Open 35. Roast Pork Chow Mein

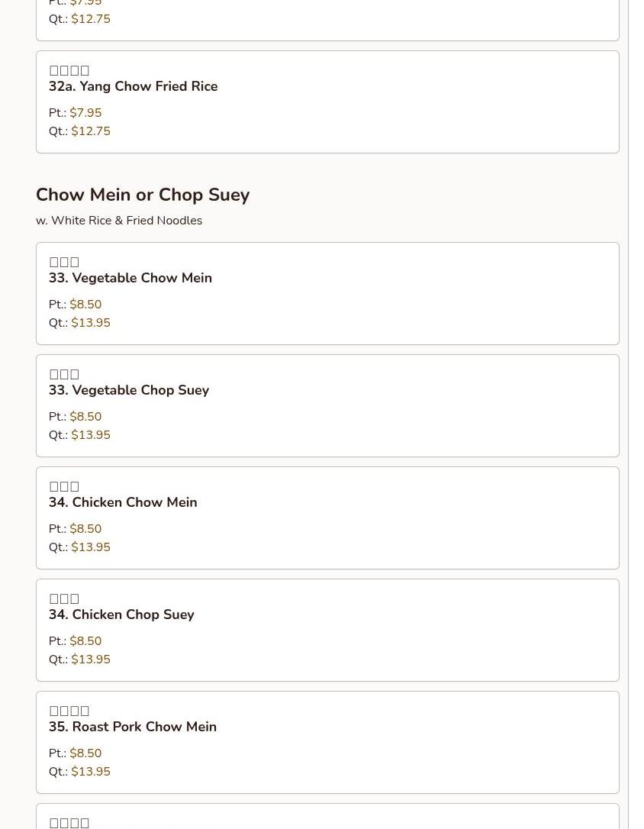(132, 727)
